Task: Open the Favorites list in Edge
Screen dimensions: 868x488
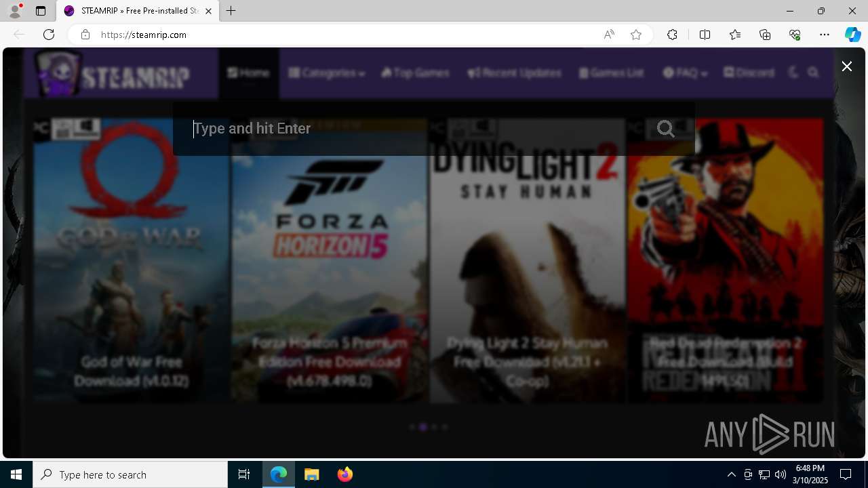Action: click(735, 35)
